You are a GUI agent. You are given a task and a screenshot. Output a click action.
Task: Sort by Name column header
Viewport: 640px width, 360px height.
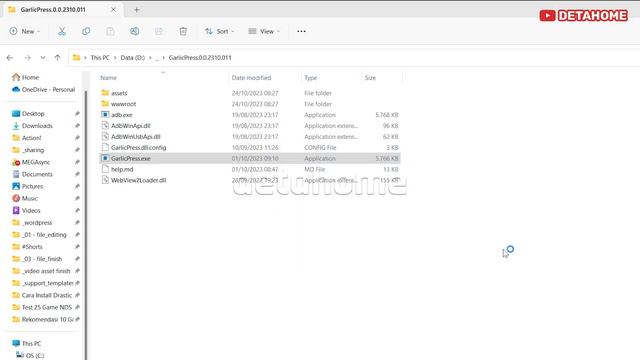(x=109, y=78)
